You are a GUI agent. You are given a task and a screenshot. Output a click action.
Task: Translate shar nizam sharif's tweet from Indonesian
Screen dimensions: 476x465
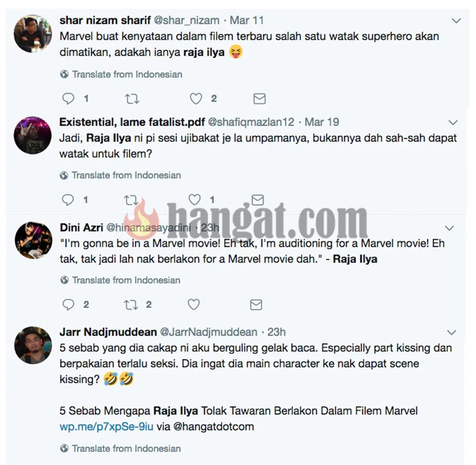pos(127,74)
